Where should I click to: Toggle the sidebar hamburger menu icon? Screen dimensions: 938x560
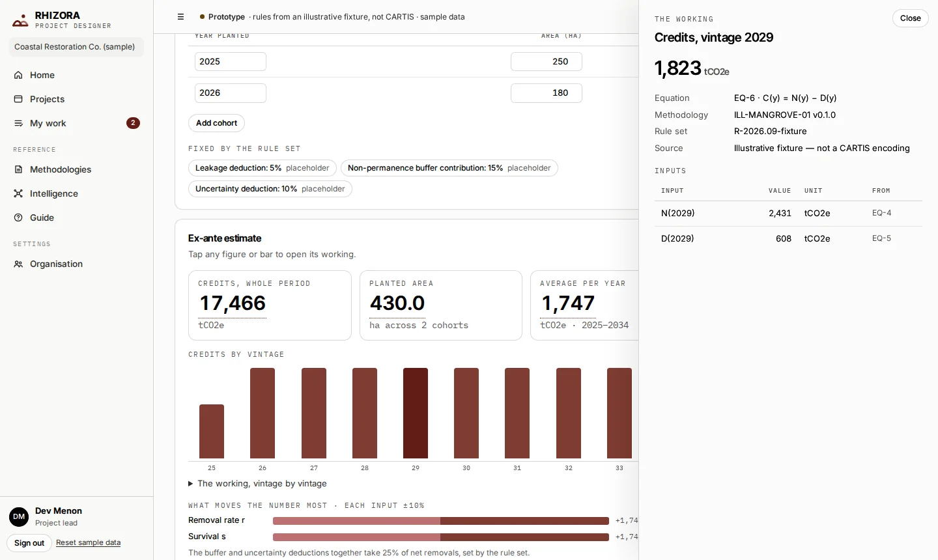(181, 17)
